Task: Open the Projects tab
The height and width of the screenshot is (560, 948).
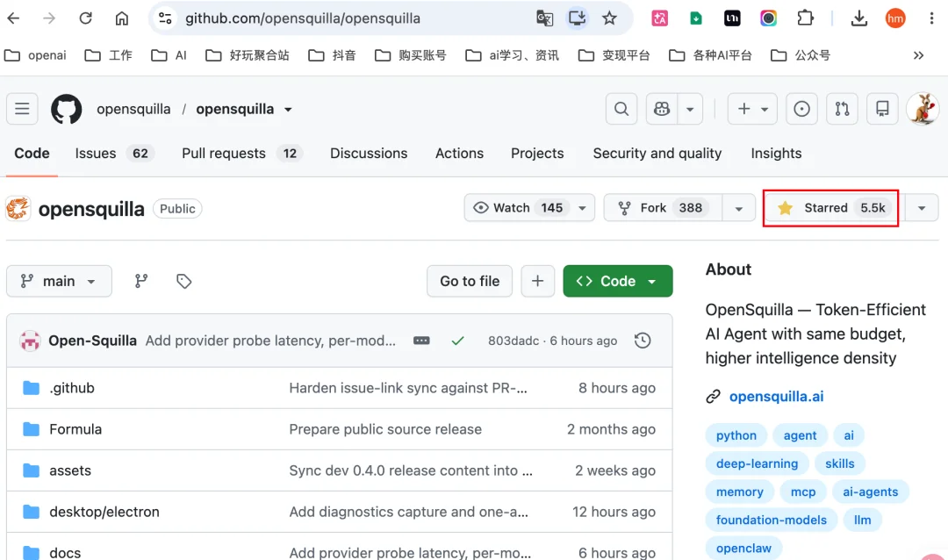Action: 537,154
